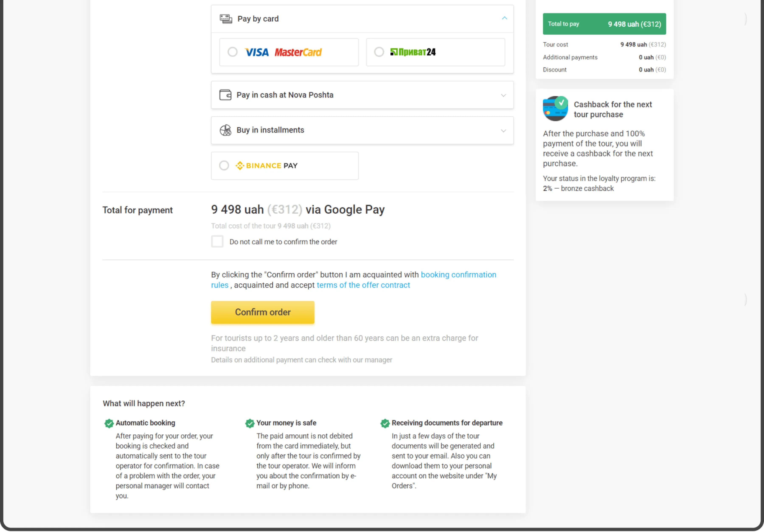Choose the Binance Pay radio option

(x=224, y=166)
